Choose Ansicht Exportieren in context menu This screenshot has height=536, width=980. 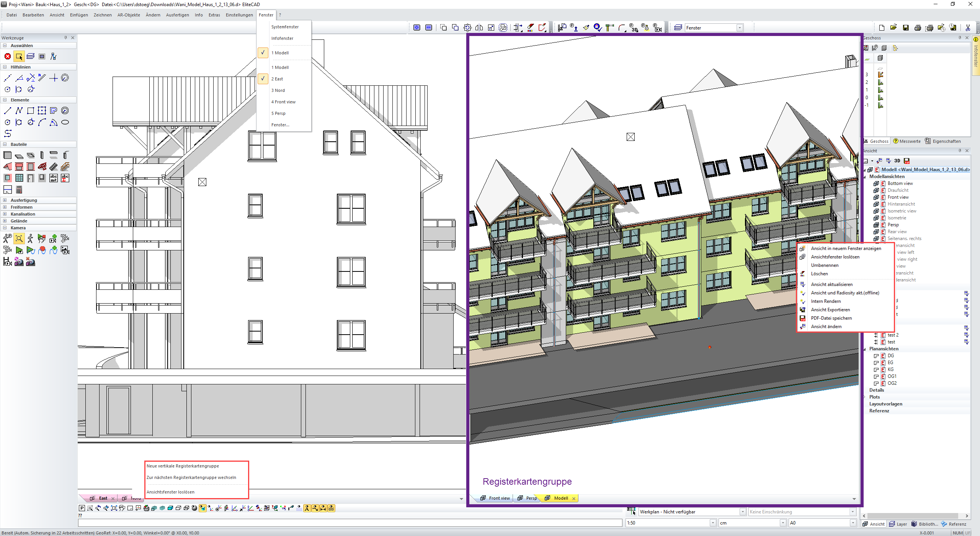point(830,310)
